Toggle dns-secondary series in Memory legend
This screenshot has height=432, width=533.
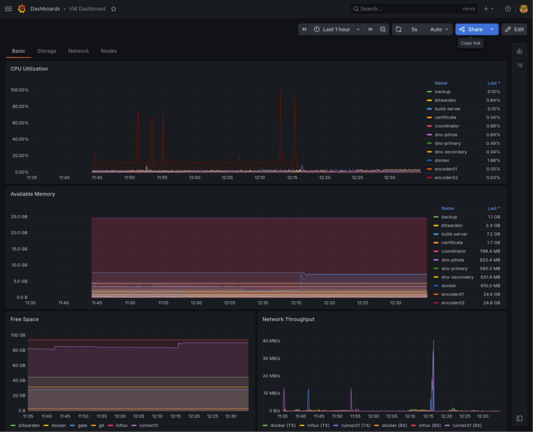point(457,277)
